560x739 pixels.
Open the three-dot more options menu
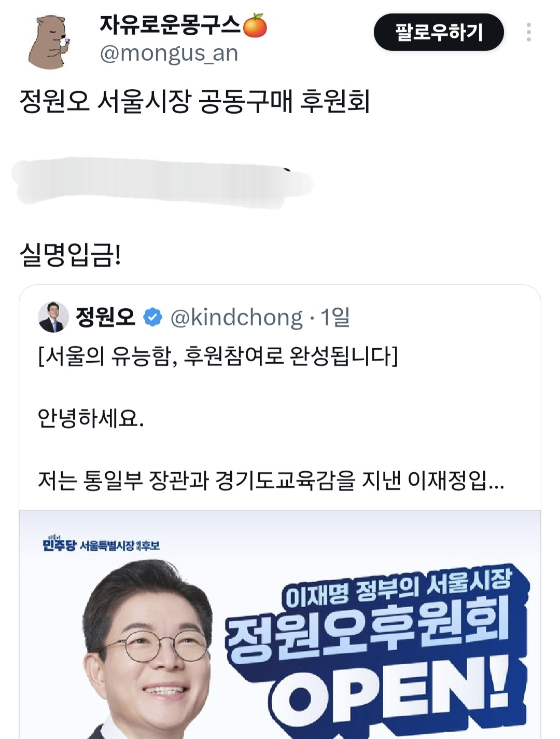tap(528, 32)
